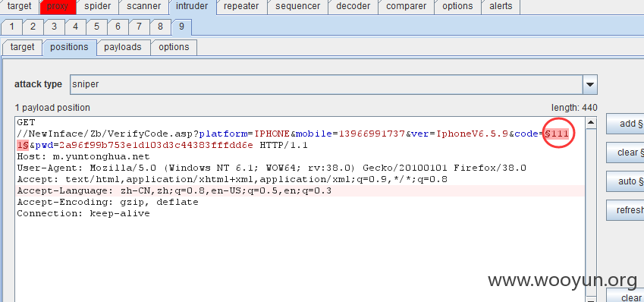Viewport: 644px width, 302px height.
Task: Click the User-Agent header line
Action: coord(272,168)
